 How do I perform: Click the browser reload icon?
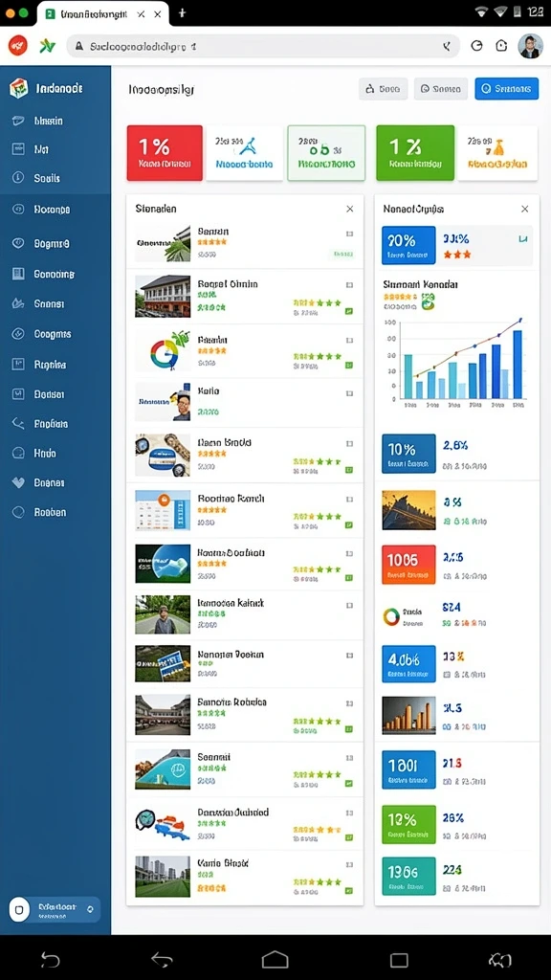(476, 46)
